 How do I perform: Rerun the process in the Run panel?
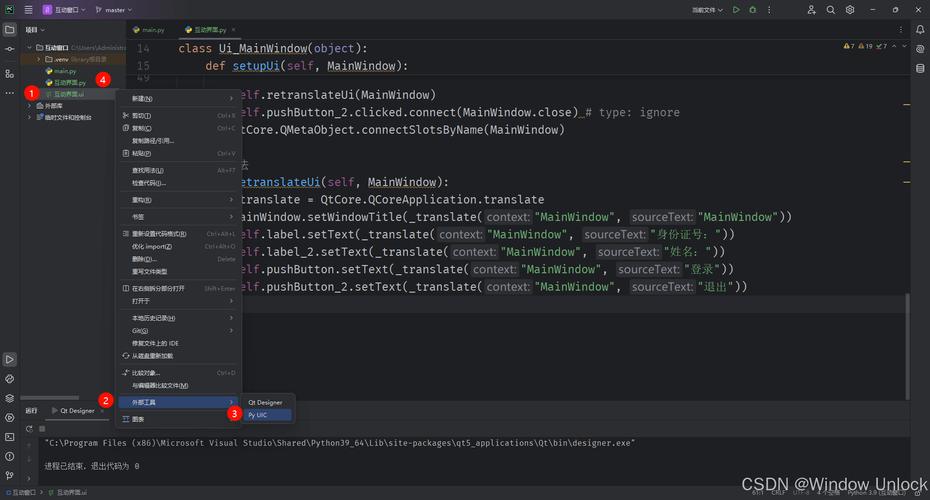tap(28, 428)
